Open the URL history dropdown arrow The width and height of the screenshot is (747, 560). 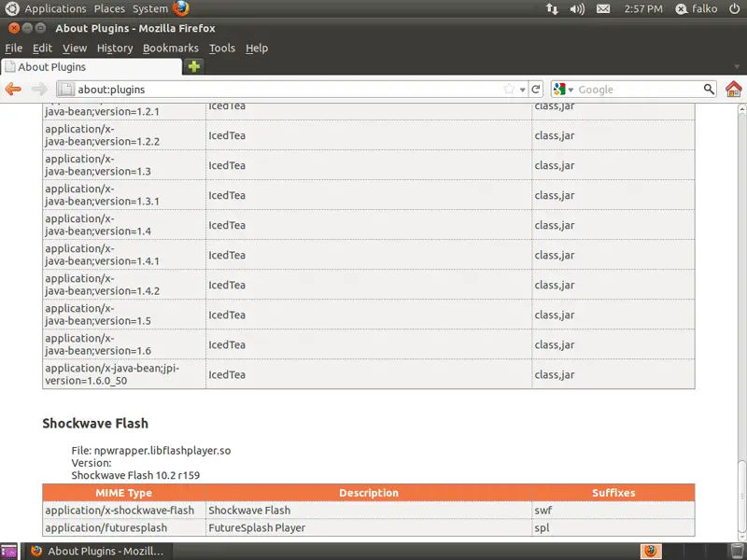(523, 90)
